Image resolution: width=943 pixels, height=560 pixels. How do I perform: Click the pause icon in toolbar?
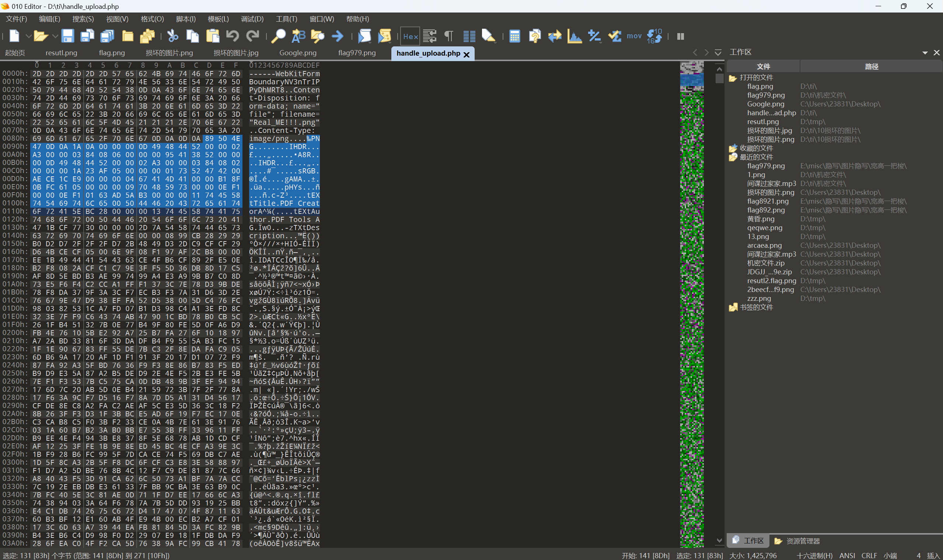(681, 36)
